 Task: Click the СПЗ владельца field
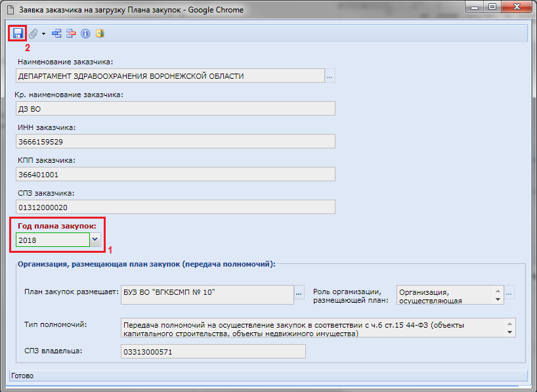(x=213, y=352)
